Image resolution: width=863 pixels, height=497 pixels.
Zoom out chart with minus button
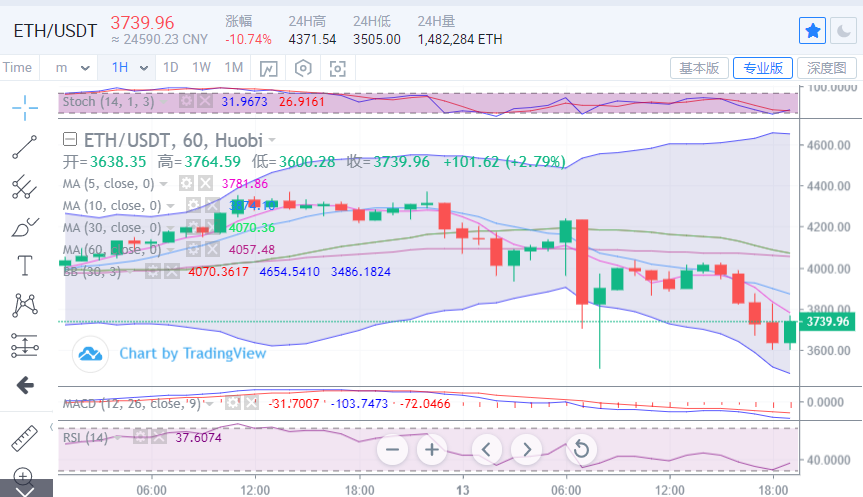click(x=392, y=450)
